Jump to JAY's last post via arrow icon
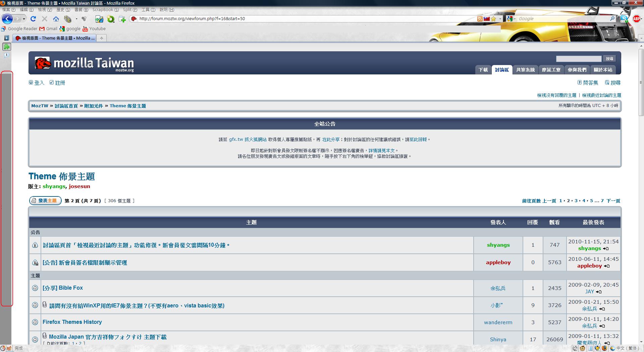 (x=598, y=292)
